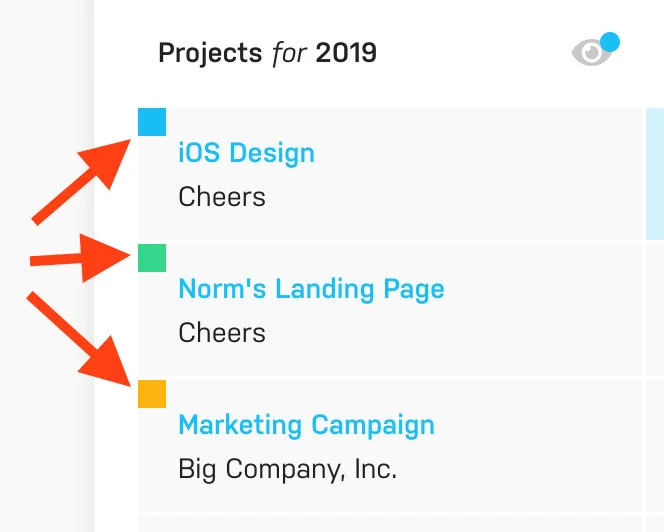Click the blue notification dot on eye icon
Image resolution: width=664 pixels, height=532 pixels.
pos(609,42)
